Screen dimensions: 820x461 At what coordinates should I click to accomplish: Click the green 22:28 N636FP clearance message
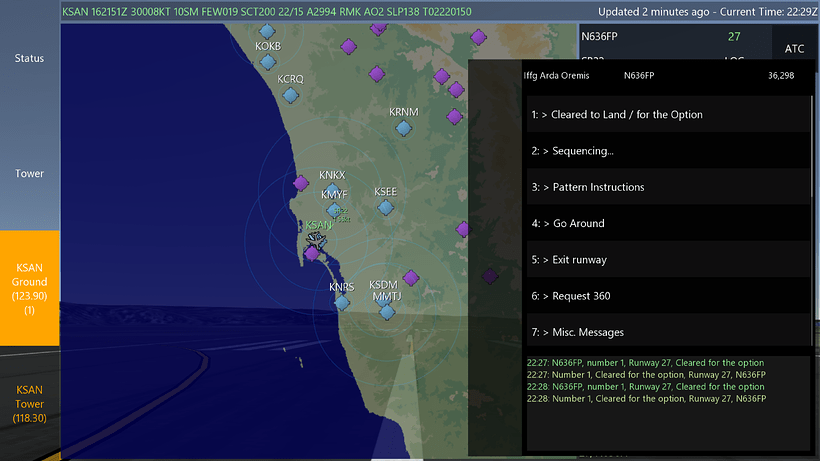pyautogui.click(x=645, y=386)
